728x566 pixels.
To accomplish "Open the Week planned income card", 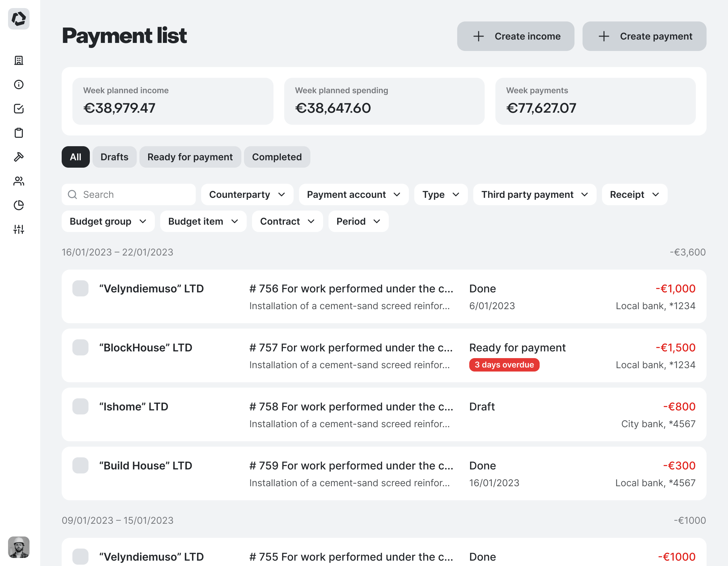I will 173,101.
